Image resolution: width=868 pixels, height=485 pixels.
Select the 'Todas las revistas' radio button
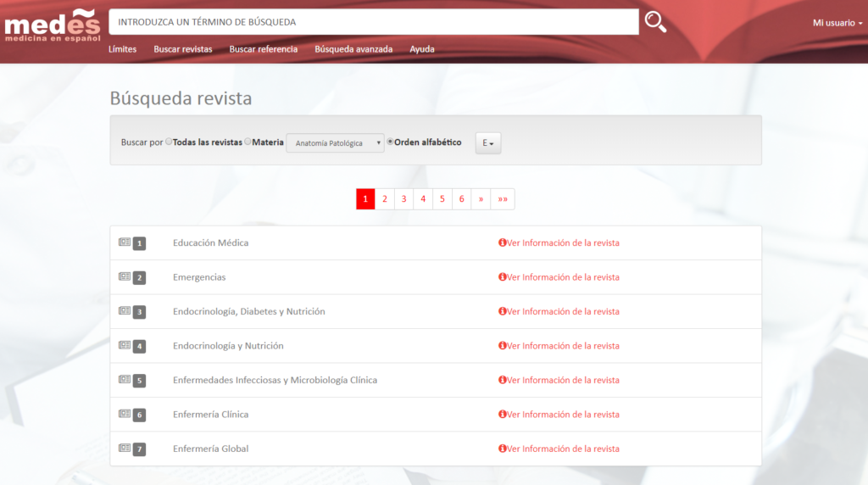[x=169, y=142]
